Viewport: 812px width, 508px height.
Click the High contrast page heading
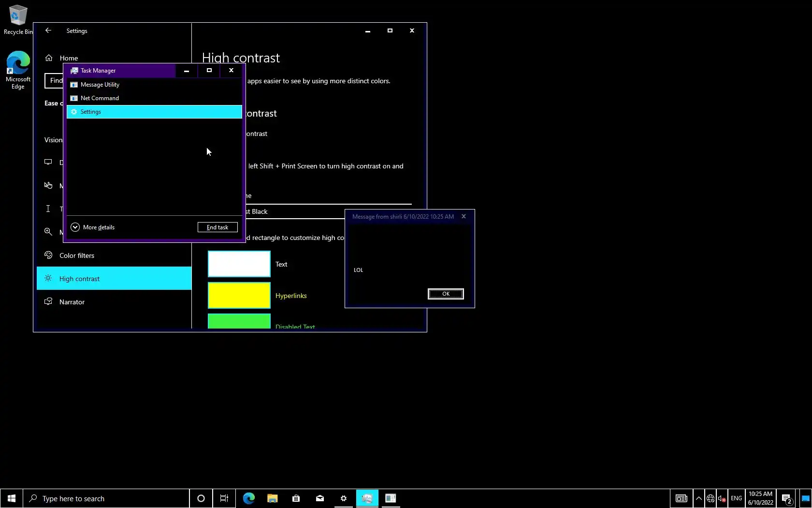coord(241,58)
